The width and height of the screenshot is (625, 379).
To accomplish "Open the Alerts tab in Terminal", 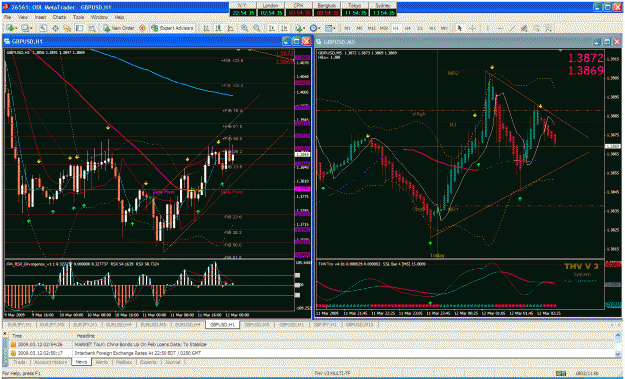I will click(102, 362).
